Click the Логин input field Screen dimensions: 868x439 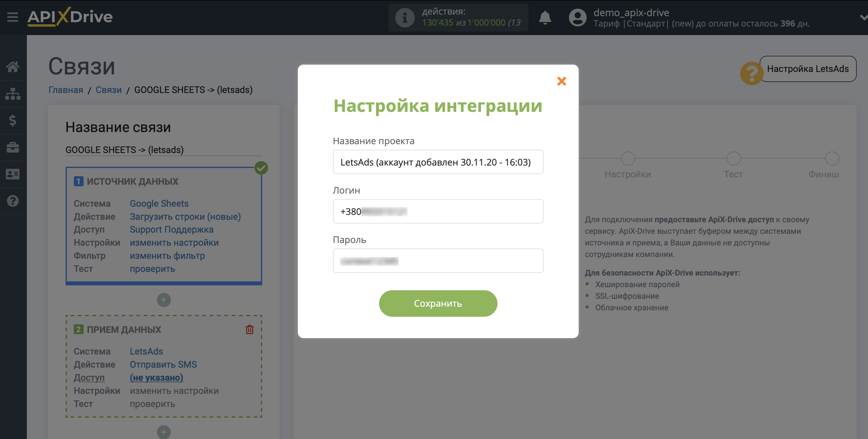[x=438, y=211]
